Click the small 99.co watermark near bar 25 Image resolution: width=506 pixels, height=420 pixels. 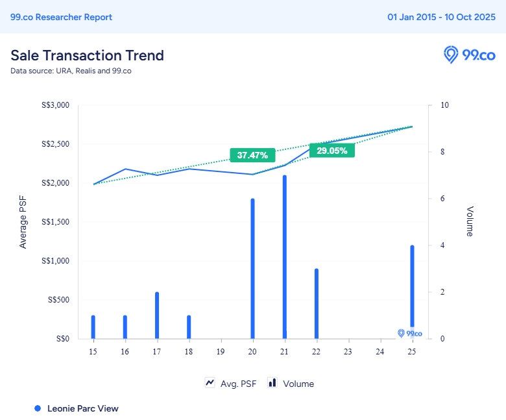click(409, 333)
